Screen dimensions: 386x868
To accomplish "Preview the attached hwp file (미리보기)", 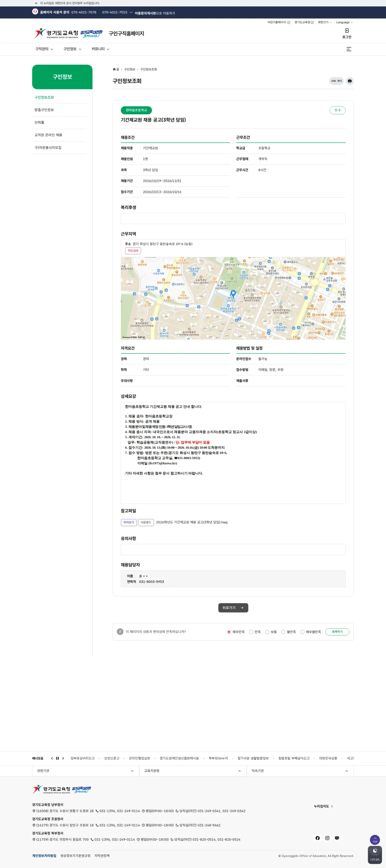I will [x=129, y=522].
